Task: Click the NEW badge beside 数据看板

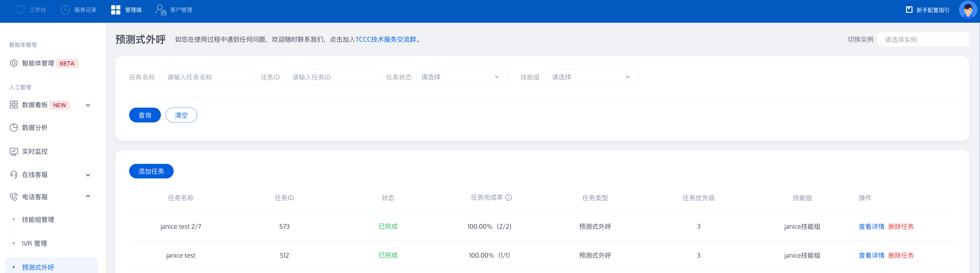Action: coord(60,105)
